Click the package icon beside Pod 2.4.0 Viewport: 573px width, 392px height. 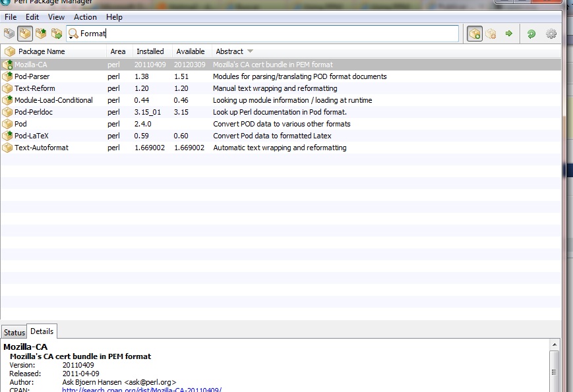[7, 124]
